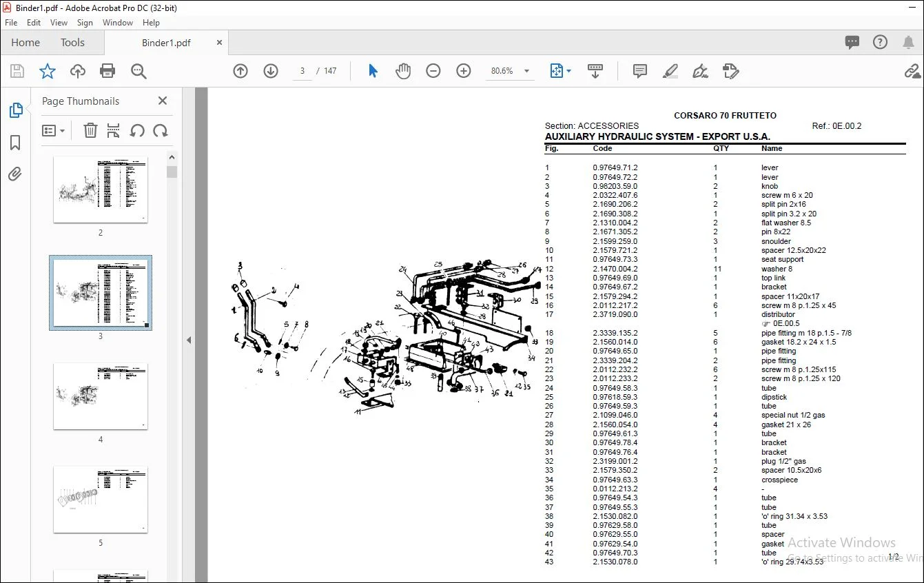
Task: Go to the Home view
Action: 25,43
